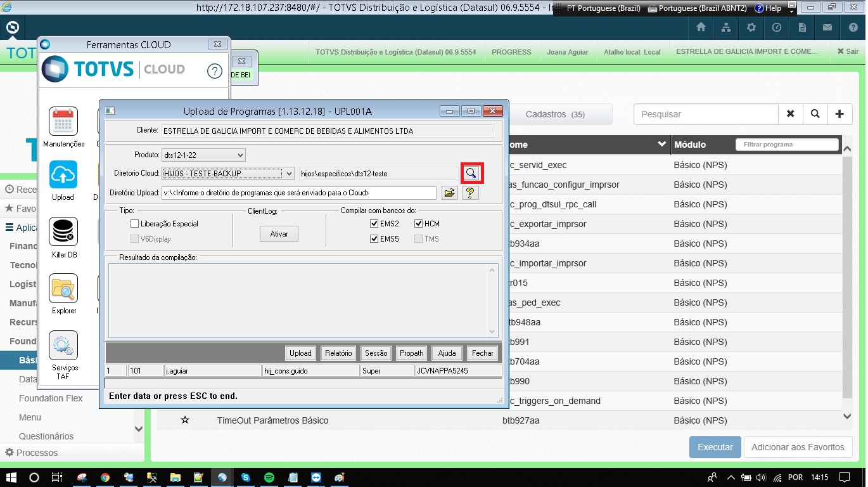Viewport: 868px width, 487px height.
Task: Click the Diretório Upload path field
Action: 298,193
